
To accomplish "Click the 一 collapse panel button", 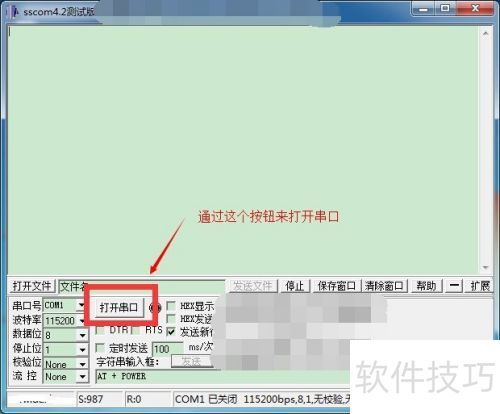I will [454, 286].
